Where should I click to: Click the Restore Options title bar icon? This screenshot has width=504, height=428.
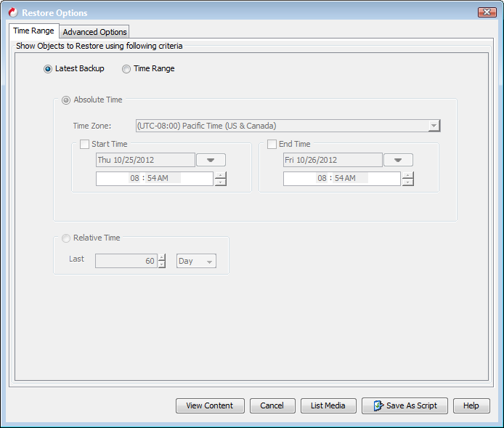pyautogui.click(x=12, y=12)
